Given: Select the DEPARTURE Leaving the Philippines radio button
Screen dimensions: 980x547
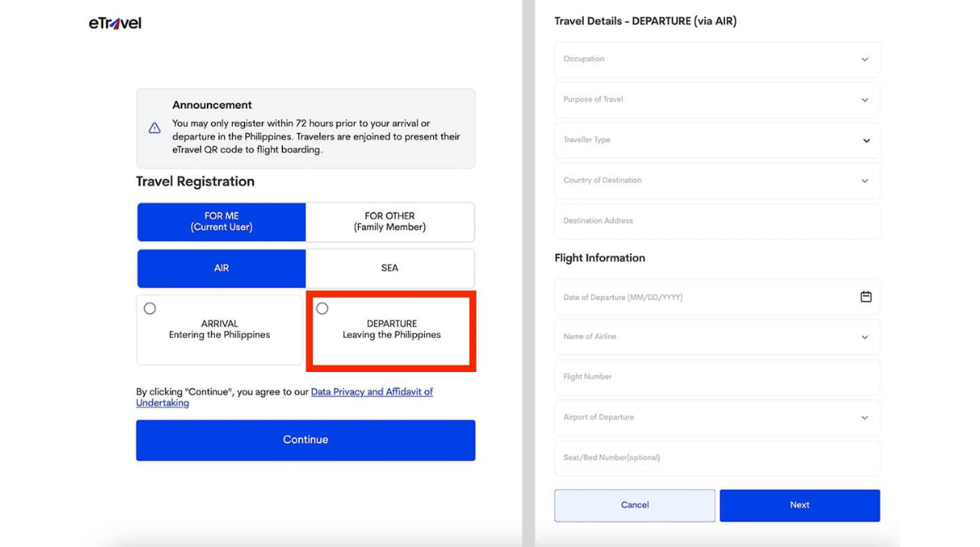Looking at the screenshot, I should pyautogui.click(x=322, y=308).
